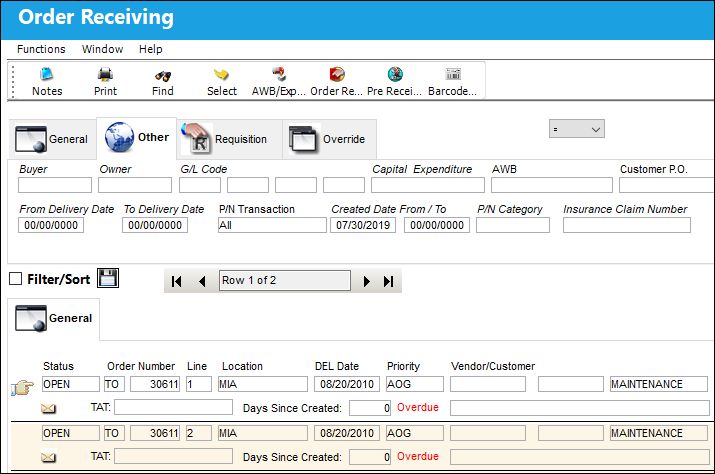
Task: Switch to the Override tab
Action: coord(329,139)
